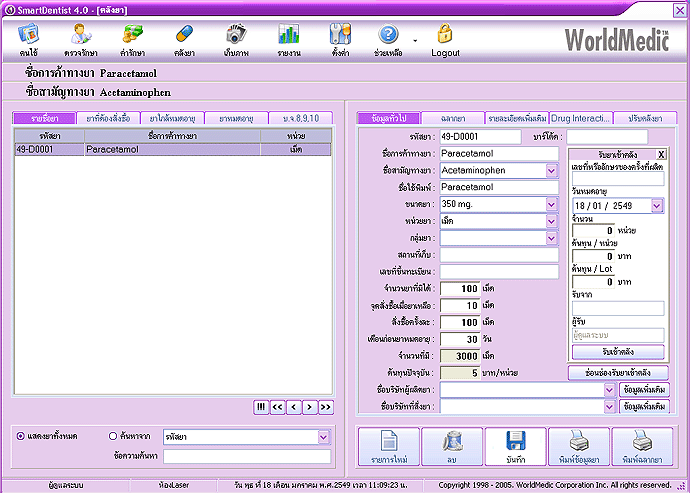
Task: Switch to the additional details tab
Action: tap(517, 118)
